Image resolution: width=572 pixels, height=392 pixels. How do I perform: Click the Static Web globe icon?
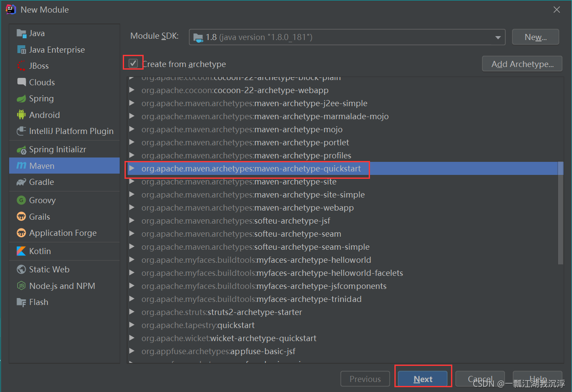[21, 270]
